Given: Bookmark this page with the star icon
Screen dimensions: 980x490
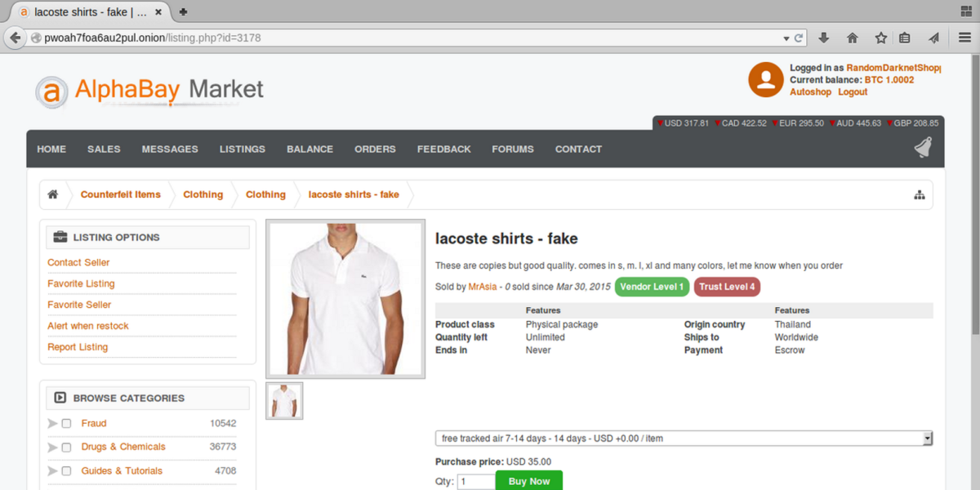Looking at the screenshot, I should (x=880, y=38).
